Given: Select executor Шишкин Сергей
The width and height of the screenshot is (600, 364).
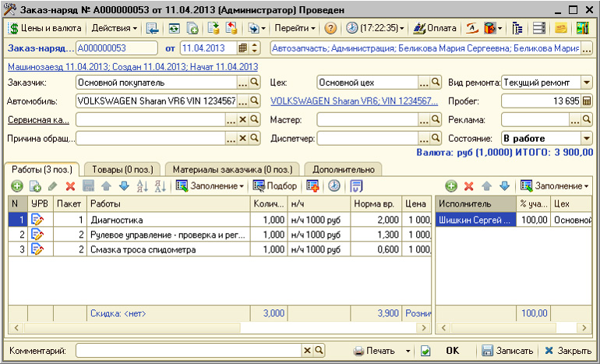Looking at the screenshot, I should pyautogui.click(x=475, y=220).
